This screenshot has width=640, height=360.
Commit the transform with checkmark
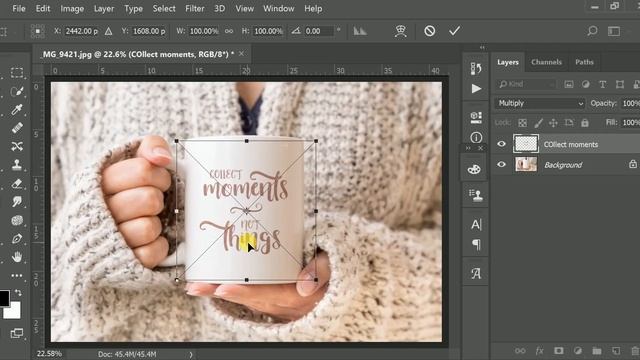[454, 31]
